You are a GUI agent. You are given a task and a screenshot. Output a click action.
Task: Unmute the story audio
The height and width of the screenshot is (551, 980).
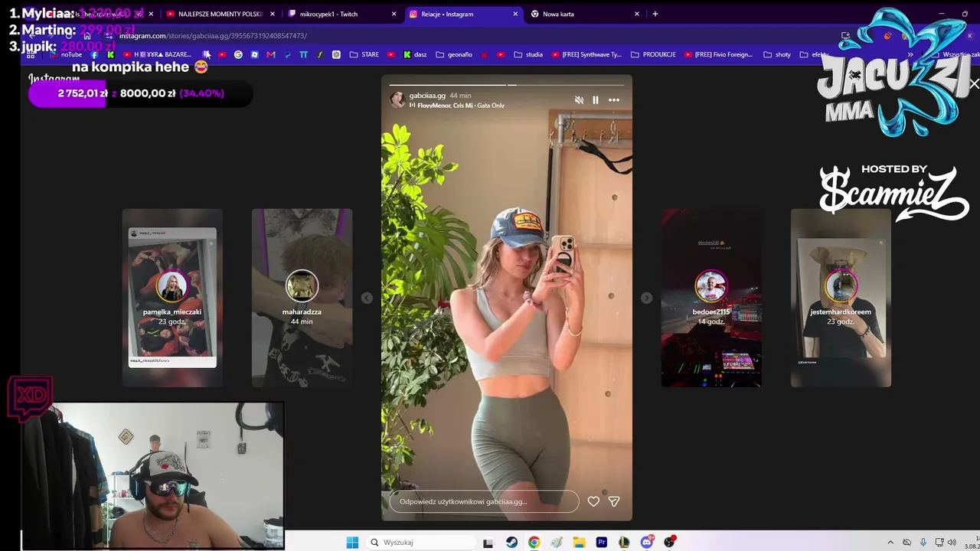tap(579, 100)
